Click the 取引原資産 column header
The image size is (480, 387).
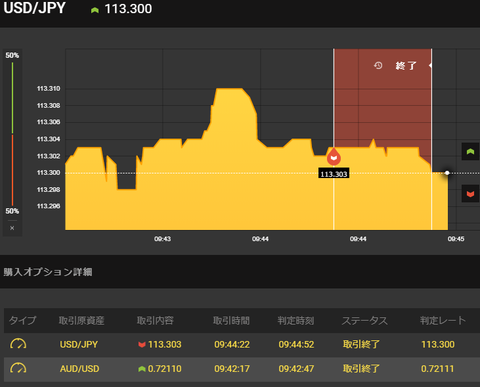tap(81, 320)
